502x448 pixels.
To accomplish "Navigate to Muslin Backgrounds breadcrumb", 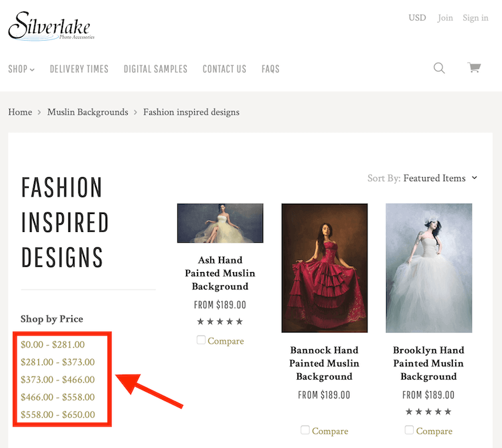I will coord(88,112).
